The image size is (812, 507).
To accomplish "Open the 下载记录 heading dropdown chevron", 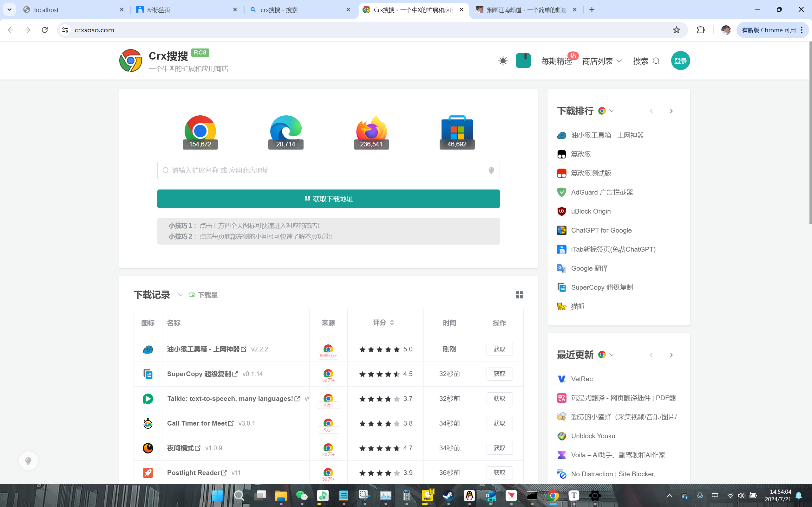I will 180,295.
